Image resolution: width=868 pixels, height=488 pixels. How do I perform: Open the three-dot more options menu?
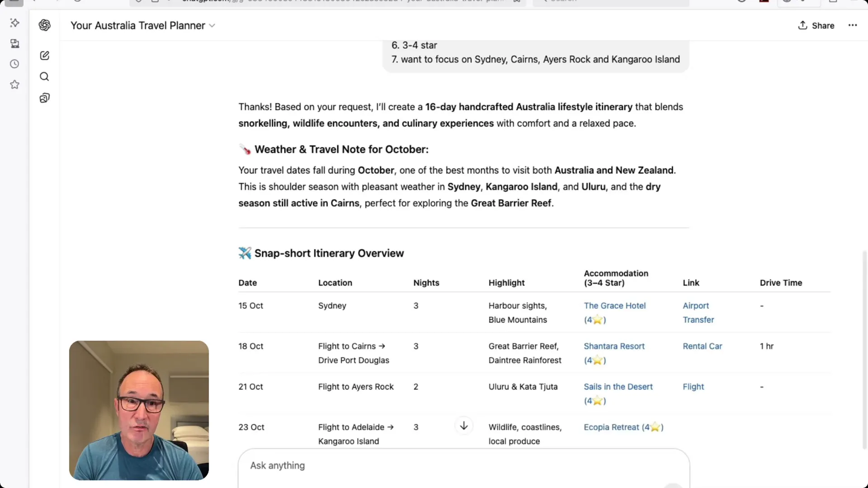[853, 25]
